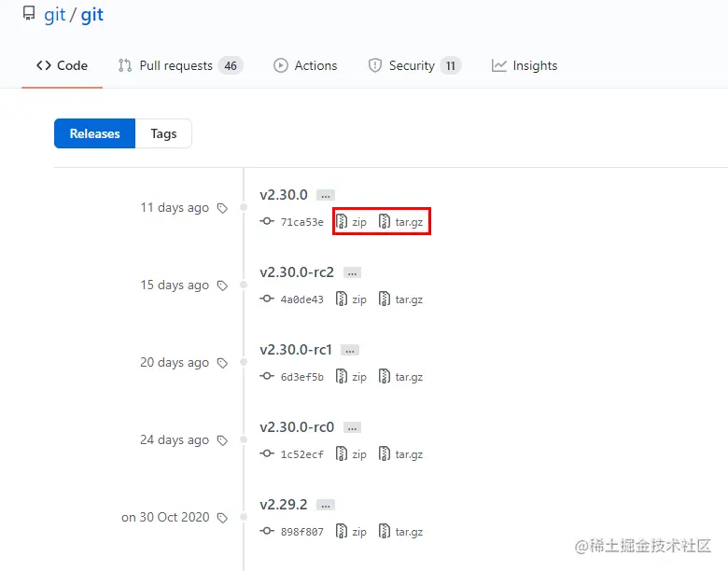Image resolution: width=728 pixels, height=571 pixels.
Task: Download the v2.30.0-rc1 zip archive
Action: coord(351,377)
